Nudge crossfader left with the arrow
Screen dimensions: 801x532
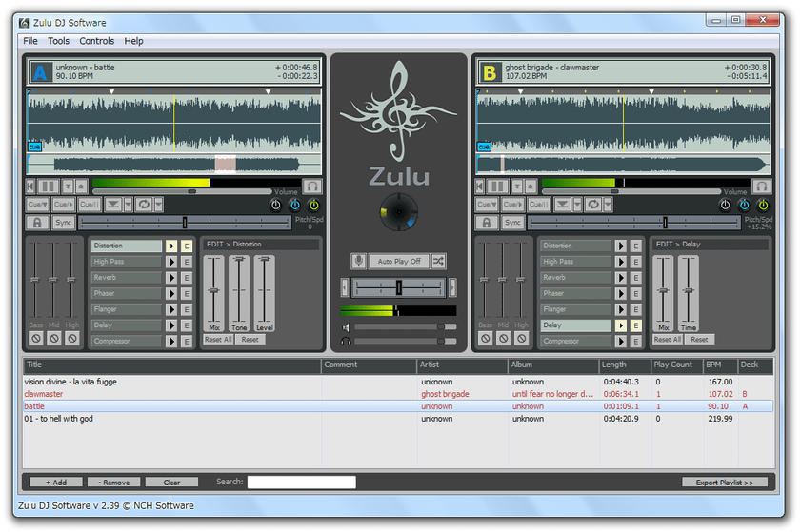pyautogui.click(x=345, y=288)
